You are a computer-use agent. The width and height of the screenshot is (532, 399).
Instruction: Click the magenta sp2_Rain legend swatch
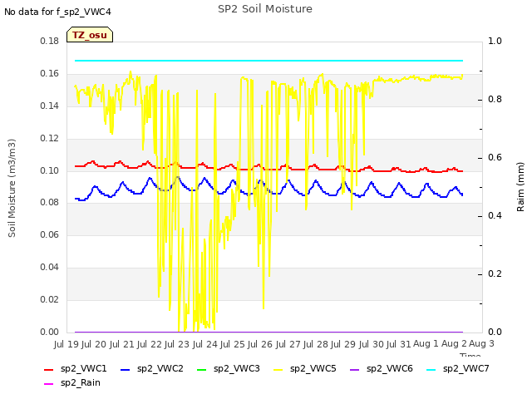pyautogui.click(x=49, y=384)
